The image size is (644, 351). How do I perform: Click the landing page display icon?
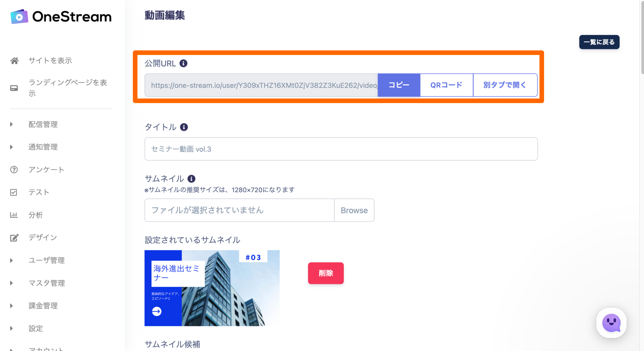click(x=14, y=88)
